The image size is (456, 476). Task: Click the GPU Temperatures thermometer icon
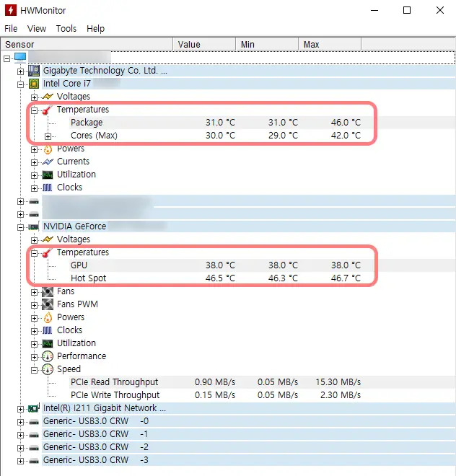[46, 253]
